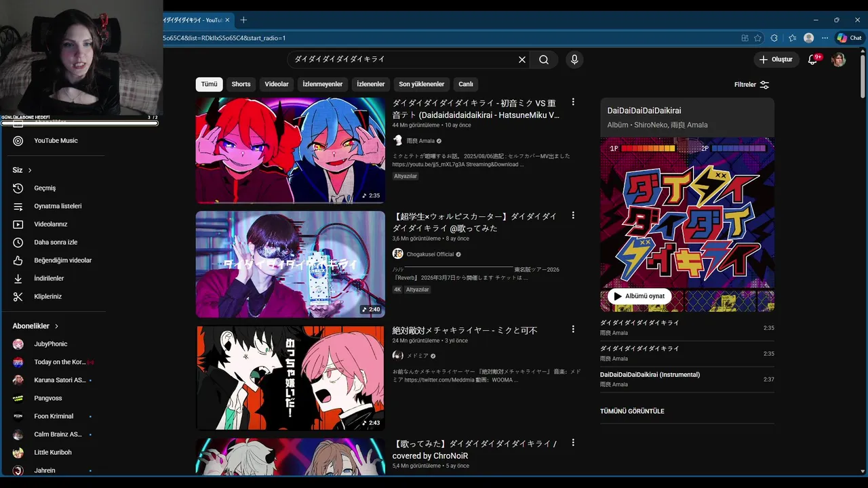Open options menu for ChroNoiR cover

[573, 443]
